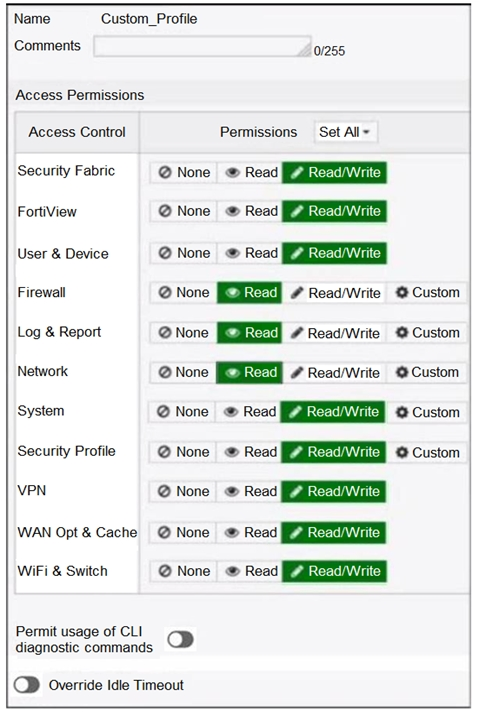Choose Custom for Security Profile

point(427,453)
